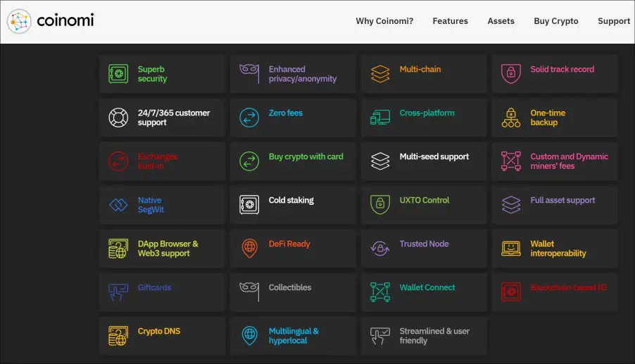Click the Multi-seed support layers icon
The image size is (635, 364).
380,161
